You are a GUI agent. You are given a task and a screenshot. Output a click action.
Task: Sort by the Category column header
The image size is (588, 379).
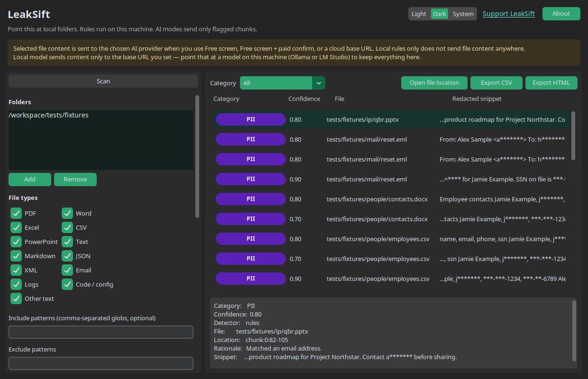[226, 99]
